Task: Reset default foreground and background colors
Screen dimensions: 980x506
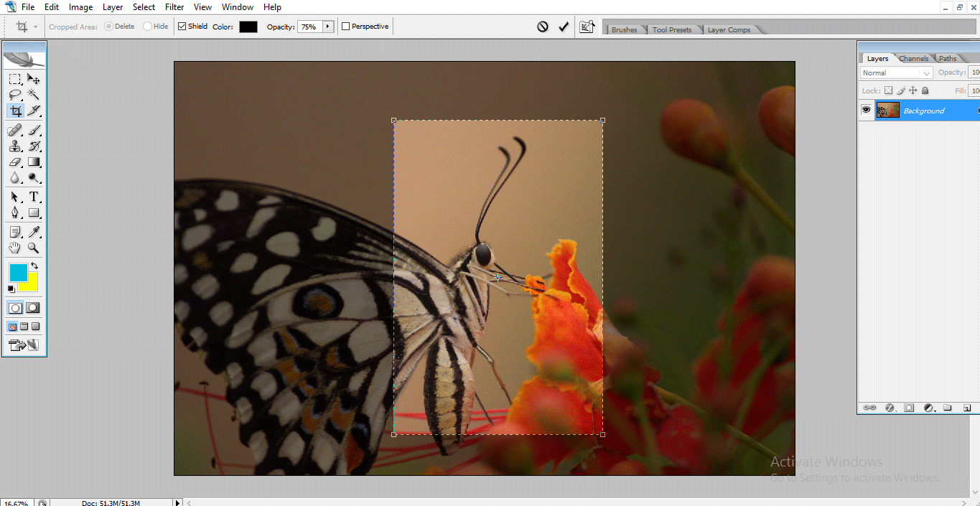Action: tap(11, 289)
